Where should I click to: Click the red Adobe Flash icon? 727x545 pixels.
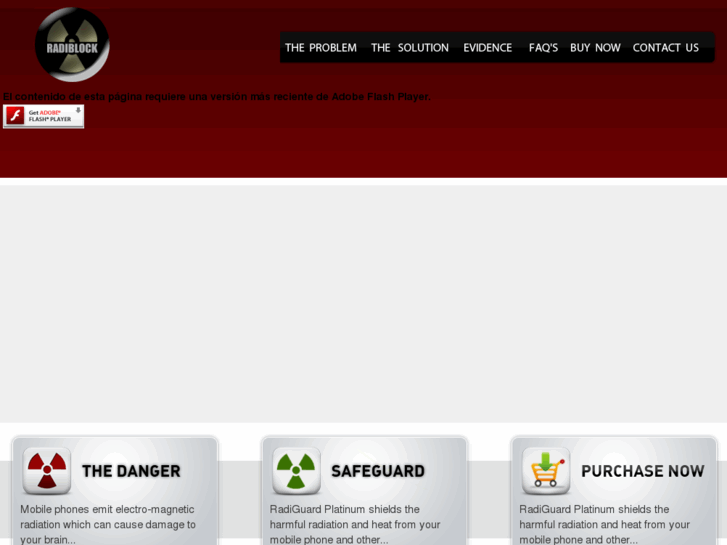pyautogui.click(x=15, y=115)
